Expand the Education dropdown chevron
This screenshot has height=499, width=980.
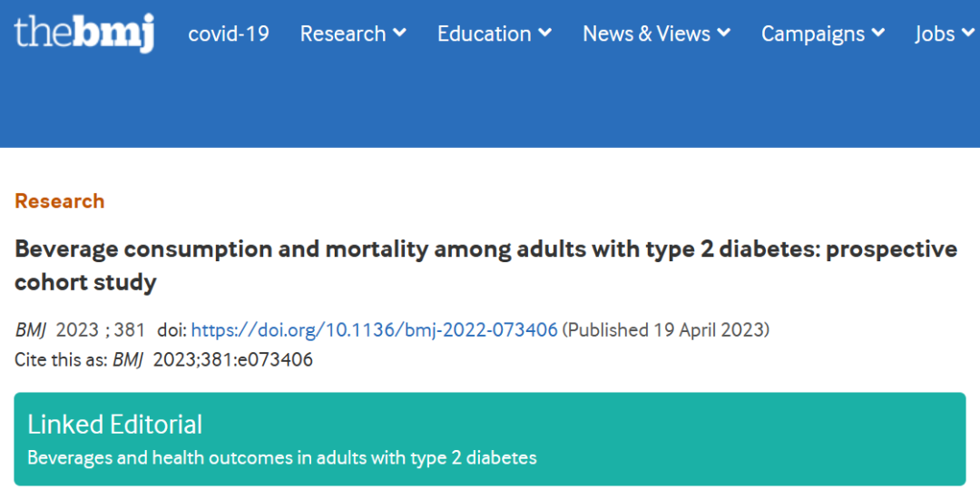click(544, 34)
